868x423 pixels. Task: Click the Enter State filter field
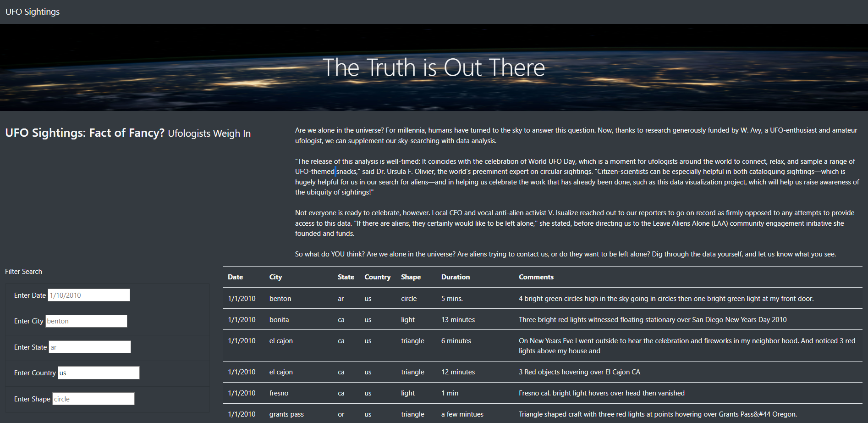click(x=89, y=347)
